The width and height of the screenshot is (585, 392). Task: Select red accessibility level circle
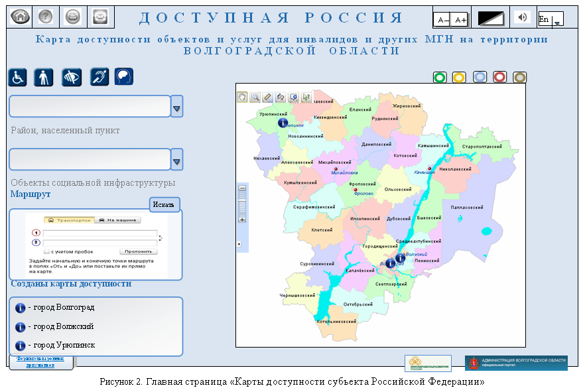[499, 77]
